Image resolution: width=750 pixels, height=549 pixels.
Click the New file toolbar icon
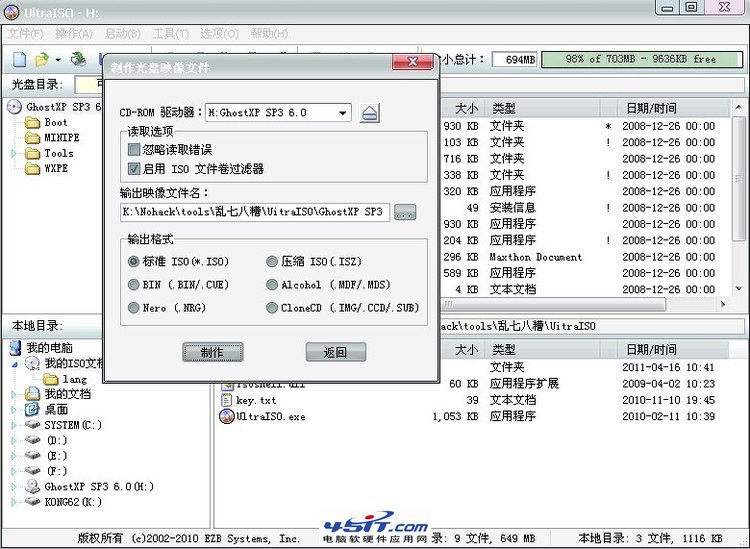coord(20,59)
